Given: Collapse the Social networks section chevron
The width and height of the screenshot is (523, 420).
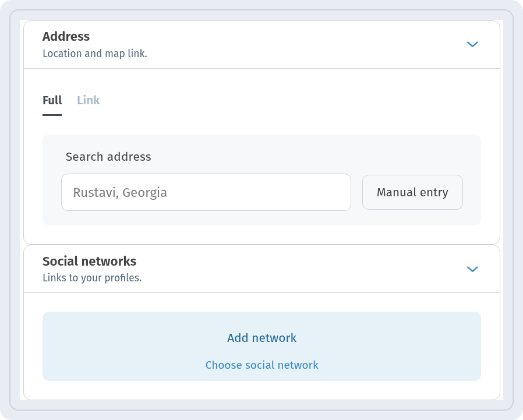Looking at the screenshot, I should coord(472,269).
